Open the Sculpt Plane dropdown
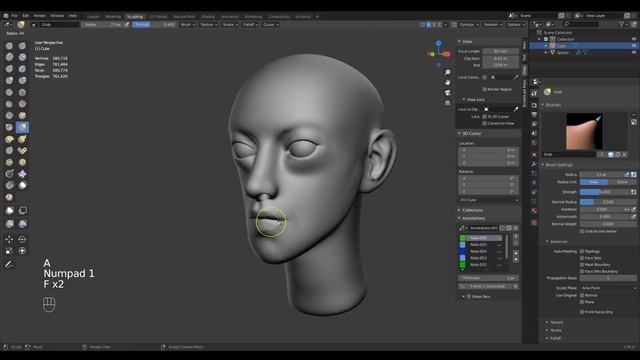 pyautogui.click(x=608, y=288)
